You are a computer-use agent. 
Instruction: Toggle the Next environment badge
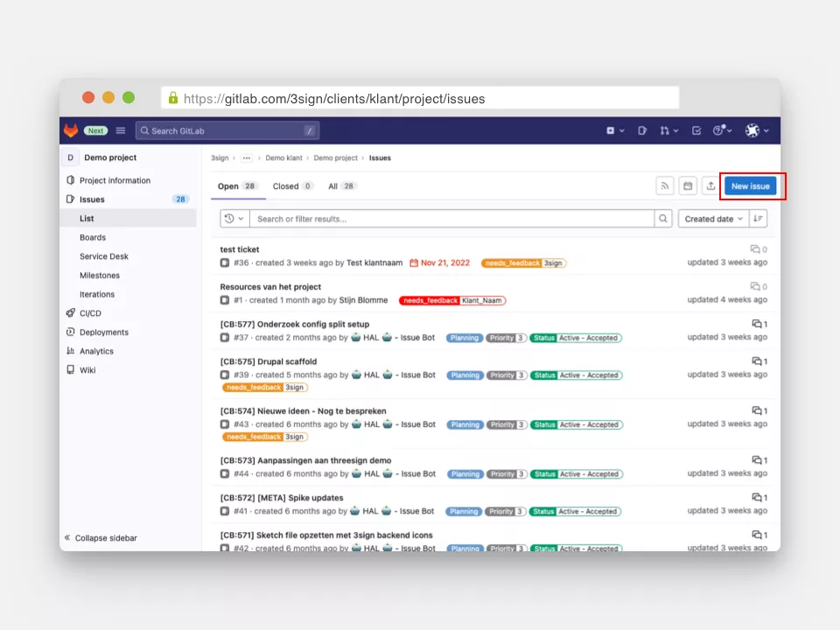click(95, 130)
